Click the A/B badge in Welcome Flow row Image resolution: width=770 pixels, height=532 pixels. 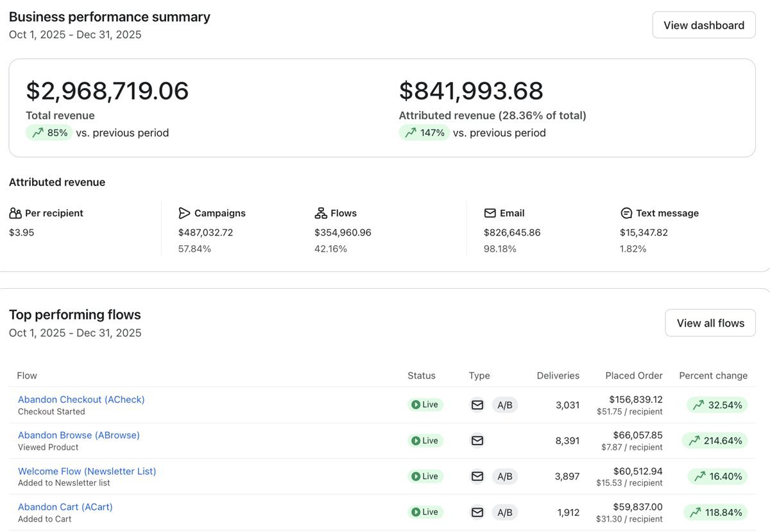pos(505,477)
